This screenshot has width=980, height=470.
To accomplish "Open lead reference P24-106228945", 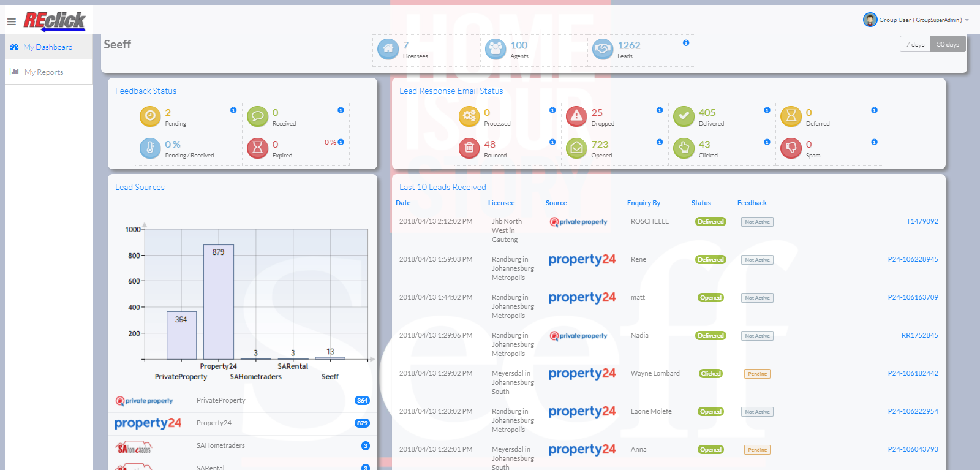I will [x=913, y=259].
